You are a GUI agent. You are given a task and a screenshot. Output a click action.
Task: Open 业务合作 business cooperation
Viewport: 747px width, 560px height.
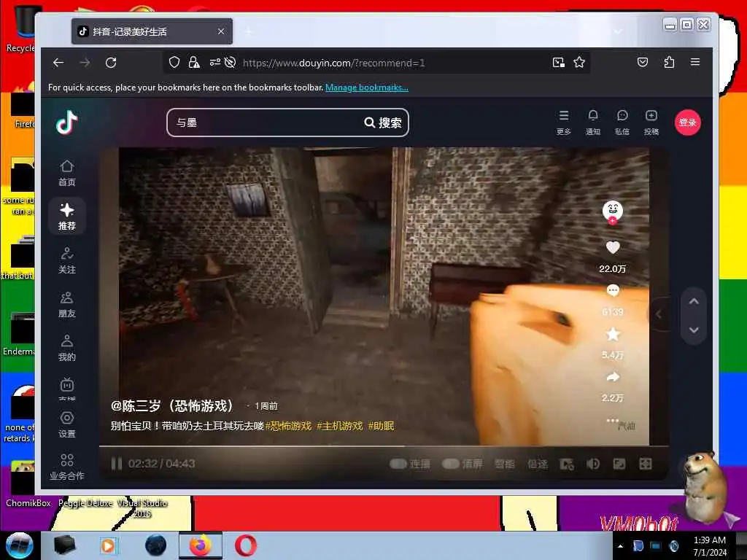pos(66,467)
